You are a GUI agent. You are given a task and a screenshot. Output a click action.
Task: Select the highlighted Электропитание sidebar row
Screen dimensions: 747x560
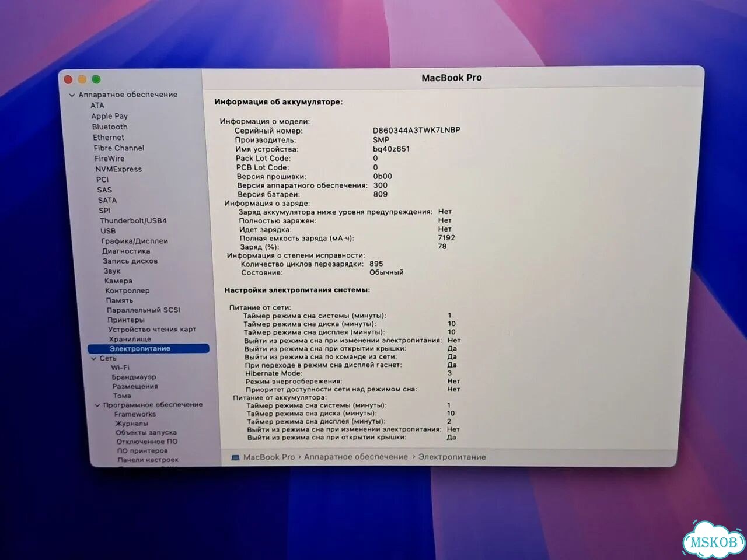coord(148,349)
